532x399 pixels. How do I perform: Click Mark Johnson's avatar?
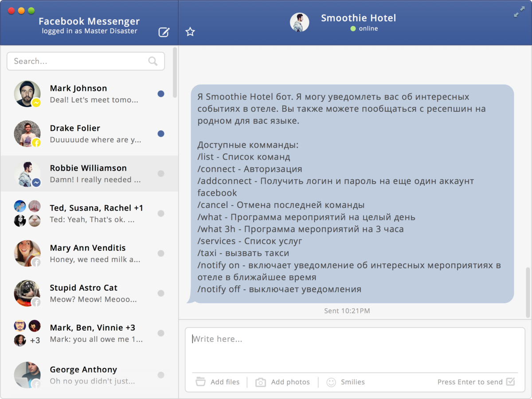(x=27, y=94)
